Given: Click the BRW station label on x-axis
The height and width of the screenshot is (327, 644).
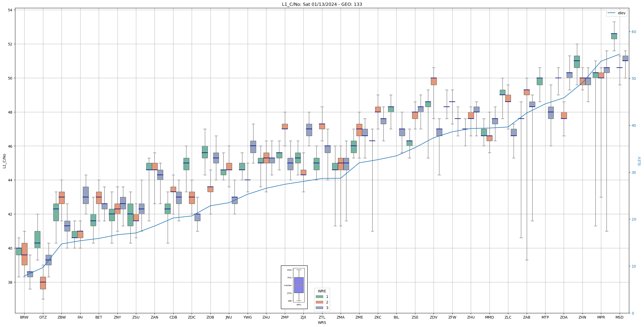Looking at the screenshot, I should click(x=24, y=317).
